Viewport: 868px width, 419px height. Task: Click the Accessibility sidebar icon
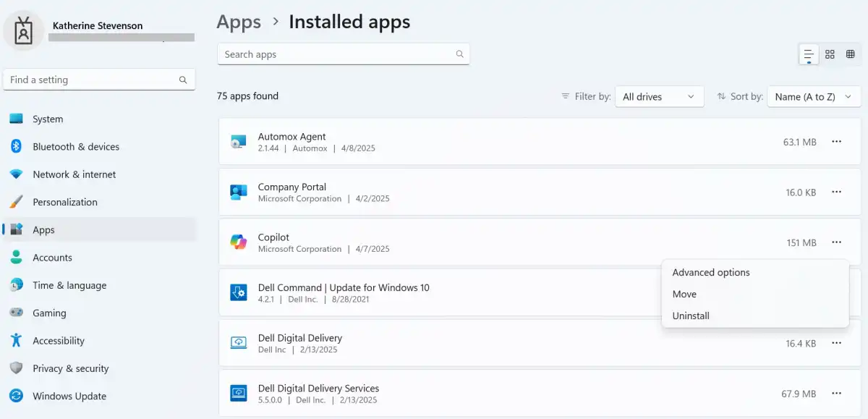[x=17, y=340]
